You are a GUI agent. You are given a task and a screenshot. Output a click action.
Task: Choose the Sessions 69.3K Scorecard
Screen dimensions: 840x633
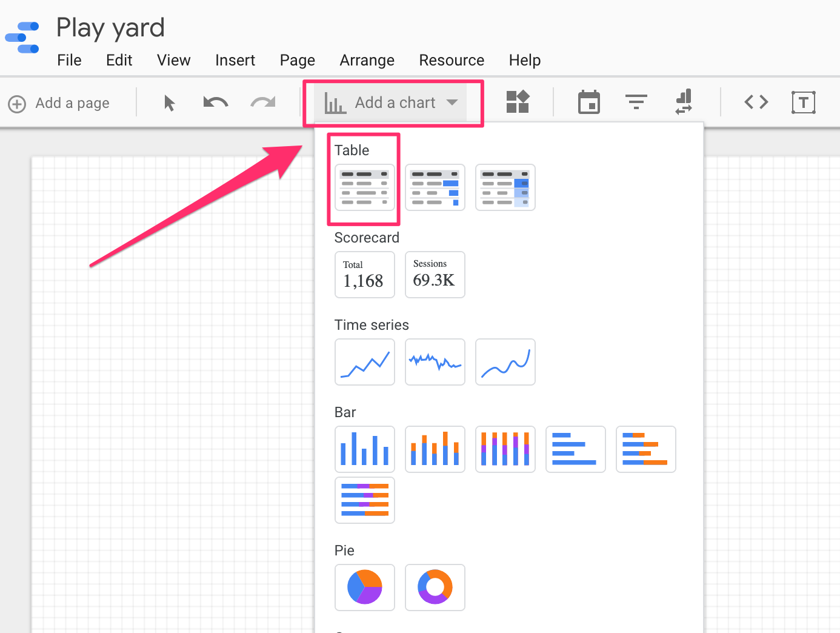point(435,275)
